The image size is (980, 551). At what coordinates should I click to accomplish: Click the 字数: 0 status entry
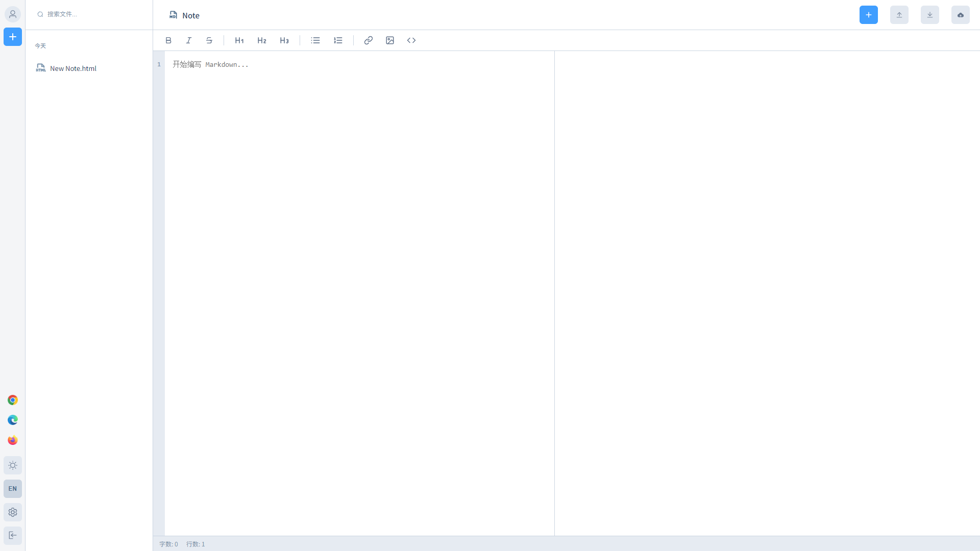pos(168,544)
